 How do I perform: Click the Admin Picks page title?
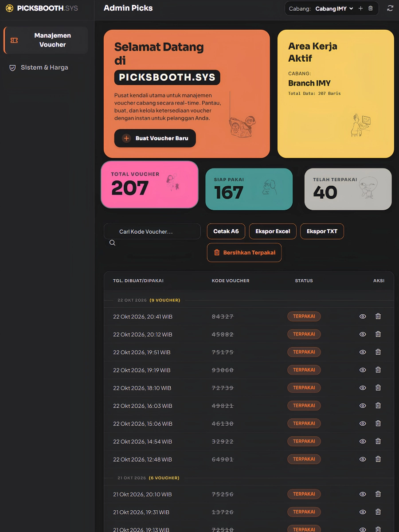tap(128, 8)
